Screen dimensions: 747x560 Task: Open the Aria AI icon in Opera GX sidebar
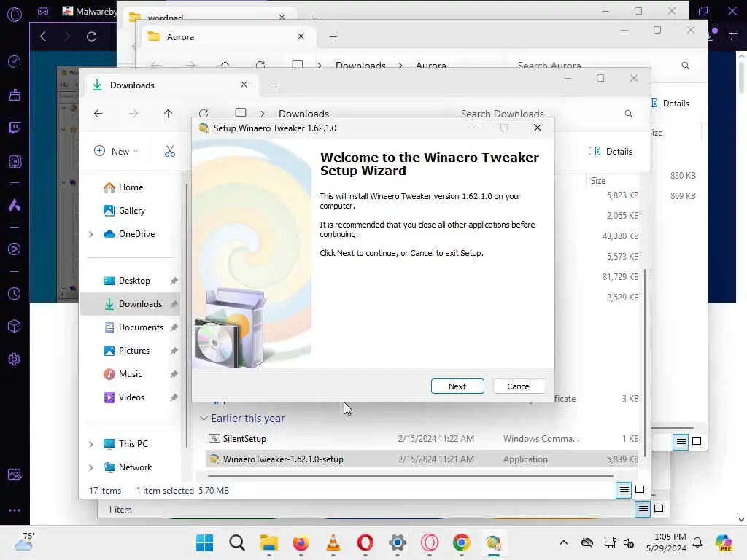(x=15, y=205)
